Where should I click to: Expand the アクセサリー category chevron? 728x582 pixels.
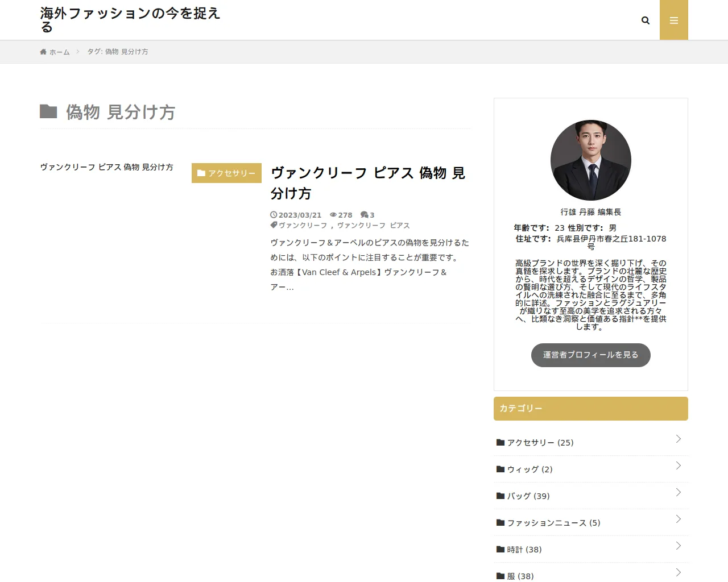point(678,439)
